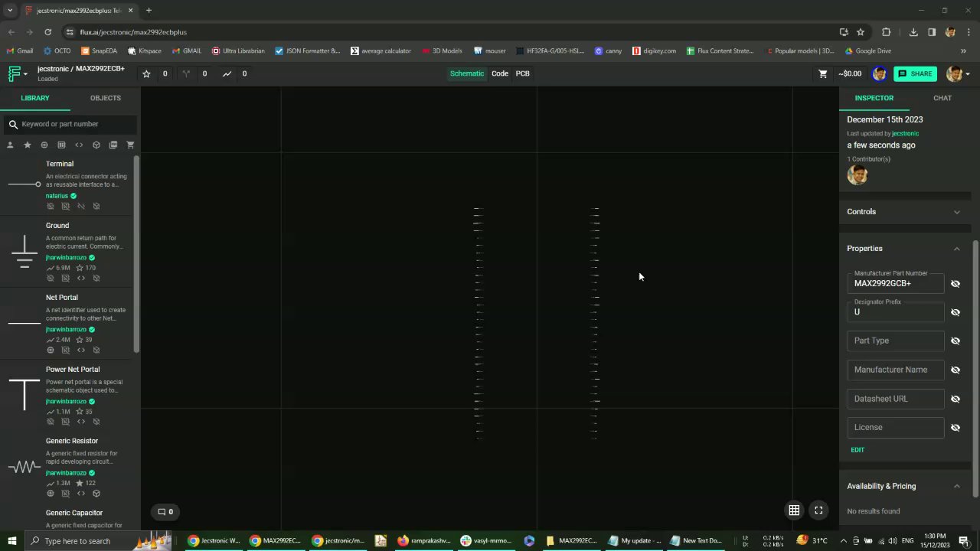Click the Share button

point(915,73)
